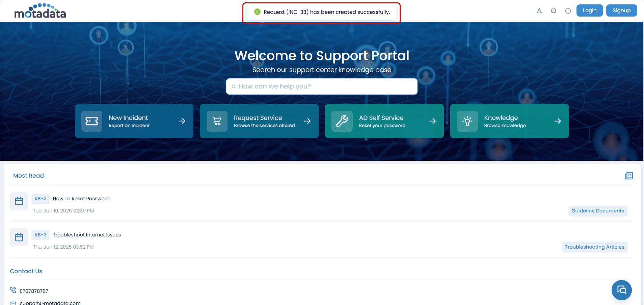
Task: Open AD Self Service via the wrench icon
Action: click(342, 121)
